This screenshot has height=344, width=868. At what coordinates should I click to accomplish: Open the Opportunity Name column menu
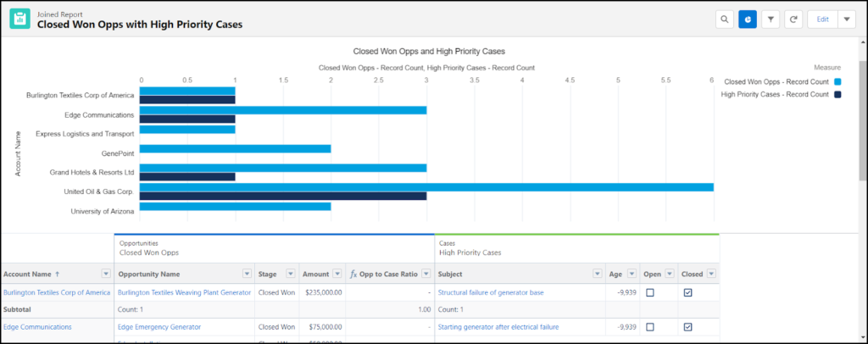point(247,274)
